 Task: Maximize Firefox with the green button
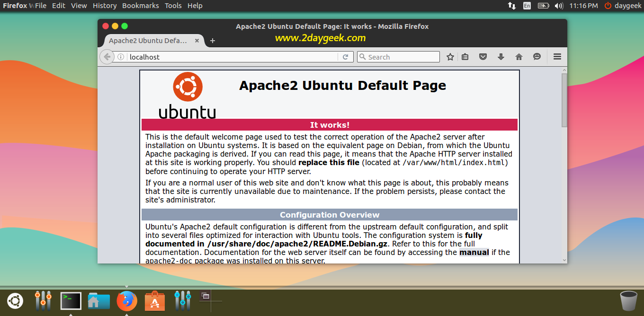pyautogui.click(x=125, y=26)
